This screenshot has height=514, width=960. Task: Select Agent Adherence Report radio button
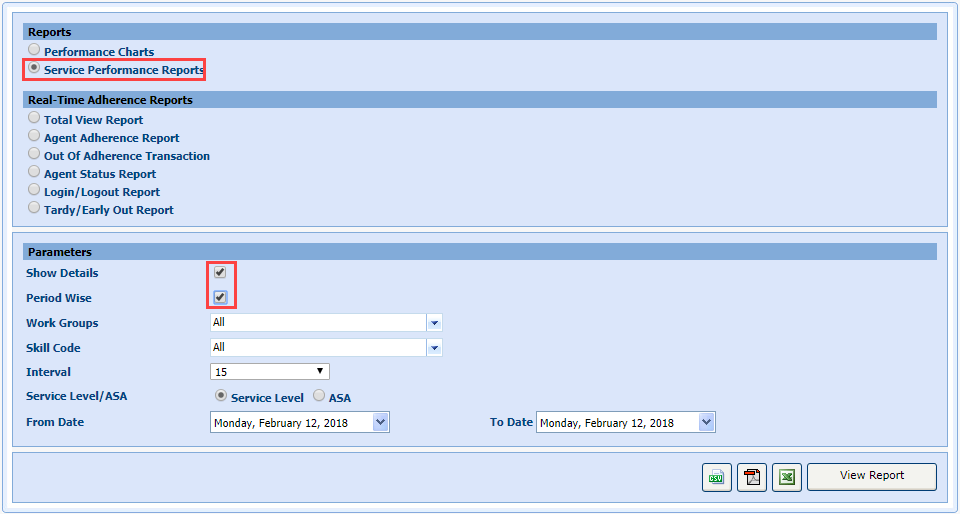pos(35,136)
